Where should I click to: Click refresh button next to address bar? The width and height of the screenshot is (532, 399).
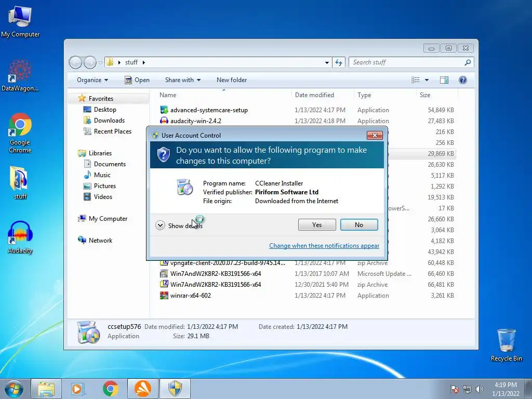coord(339,62)
